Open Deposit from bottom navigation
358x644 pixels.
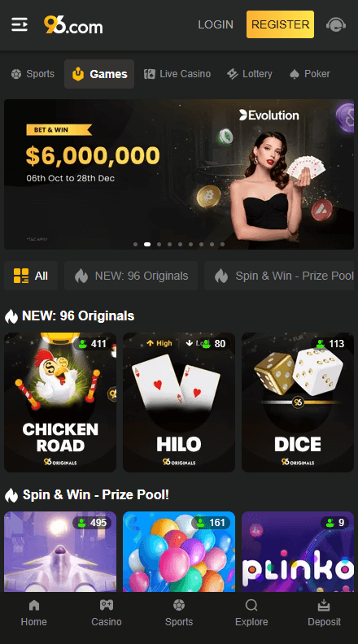pyautogui.click(x=325, y=613)
